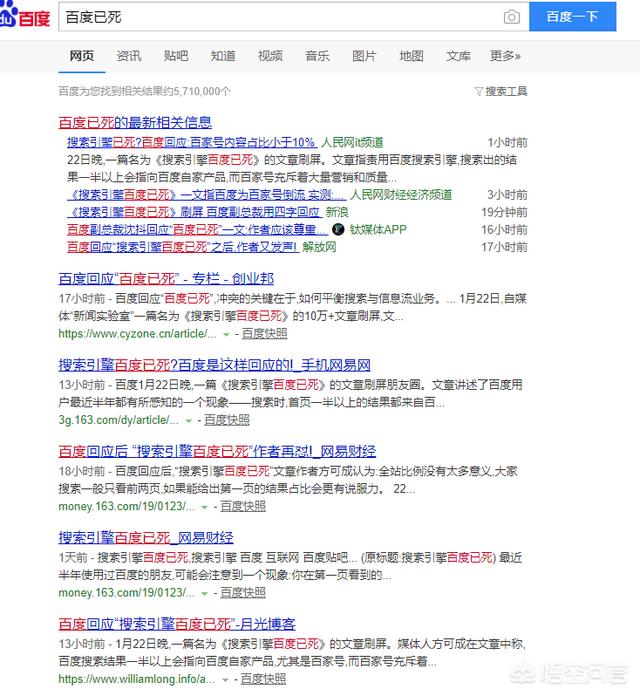The height and width of the screenshot is (696, 640).
Task: Open result 搜索引擎百度已死_网易财经
Action: pyautogui.click(x=146, y=538)
